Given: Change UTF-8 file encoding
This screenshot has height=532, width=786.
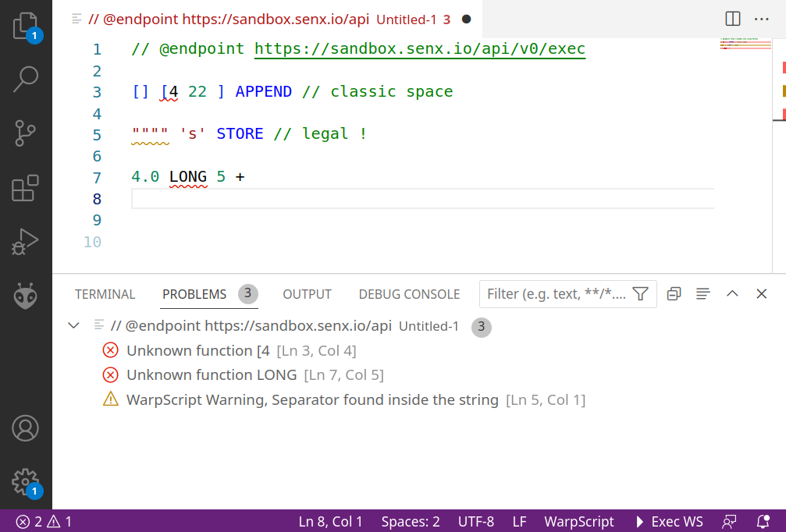Looking at the screenshot, I should click(475, 522).
